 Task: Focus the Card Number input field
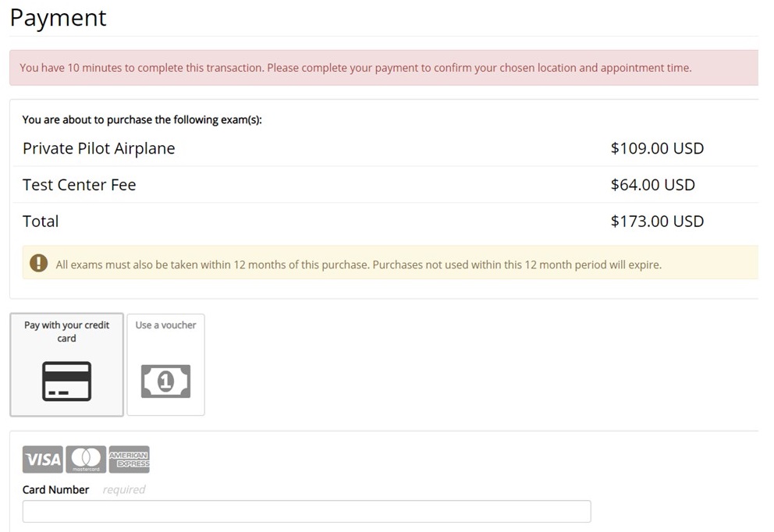point(307,512)
